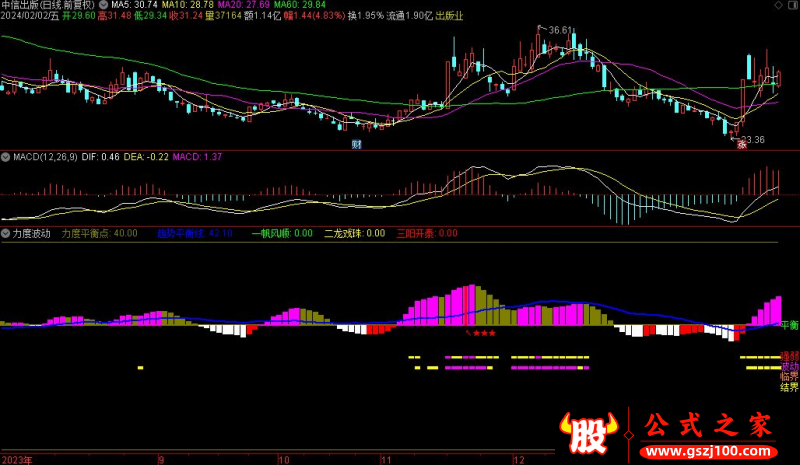Click the 一帆风顺: 0.00 label
The image size is (800, 465).
click(282, 234)
